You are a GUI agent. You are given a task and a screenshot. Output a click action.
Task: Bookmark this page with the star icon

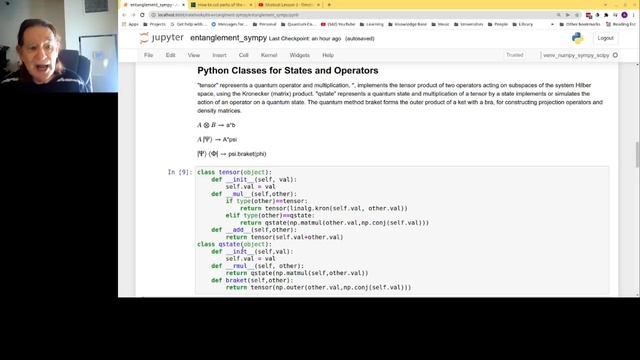[x=577, y=15]
